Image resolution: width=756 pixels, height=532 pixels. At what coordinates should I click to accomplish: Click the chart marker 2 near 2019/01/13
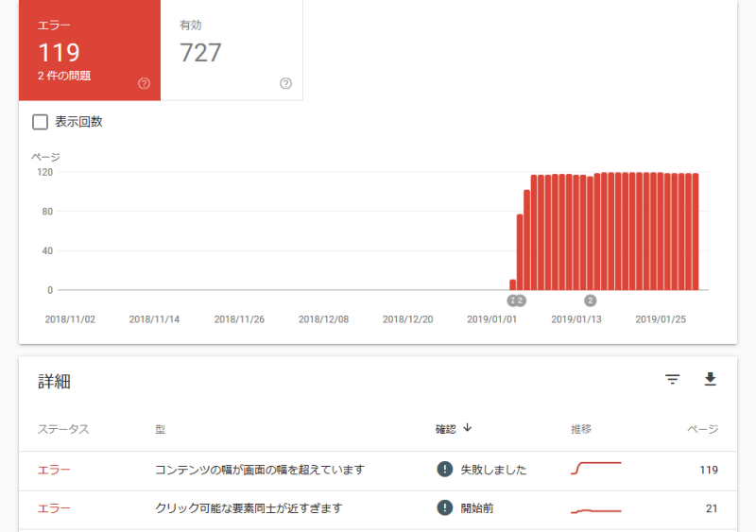click(x=590, y=301)
